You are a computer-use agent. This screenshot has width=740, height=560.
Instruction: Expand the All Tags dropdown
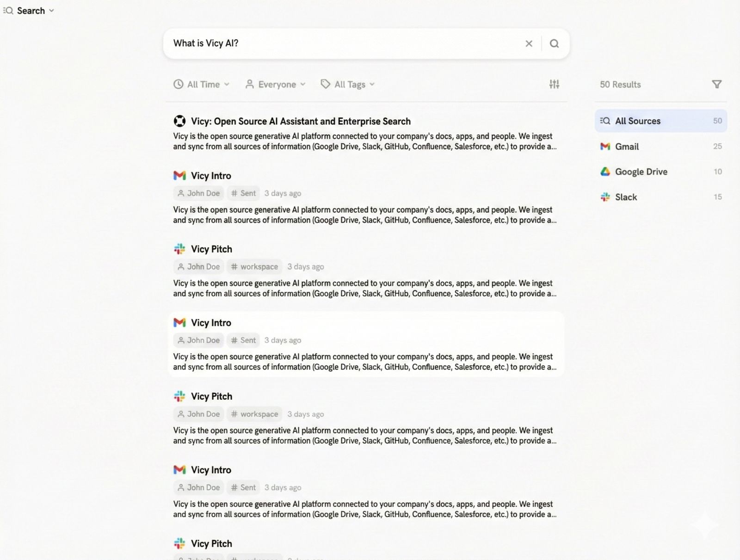(x=347, y=84)
